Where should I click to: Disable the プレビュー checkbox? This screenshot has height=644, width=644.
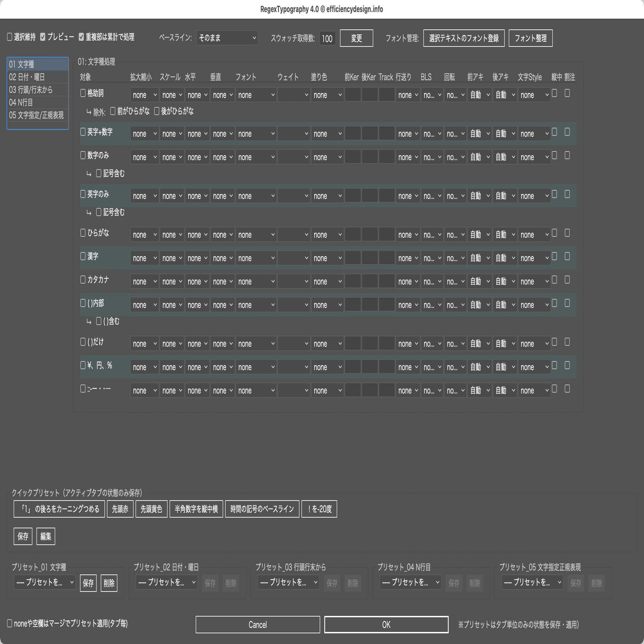click(43, 37)
